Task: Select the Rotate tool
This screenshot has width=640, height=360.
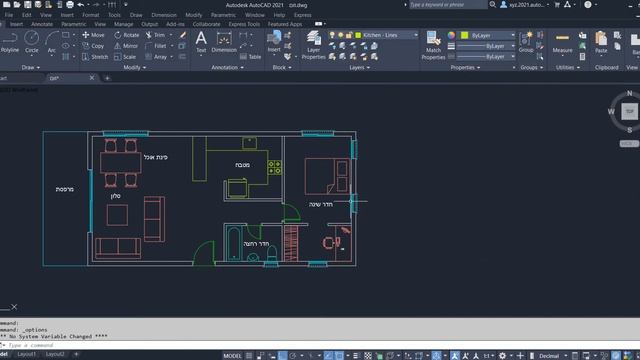Action: (127, 35)
